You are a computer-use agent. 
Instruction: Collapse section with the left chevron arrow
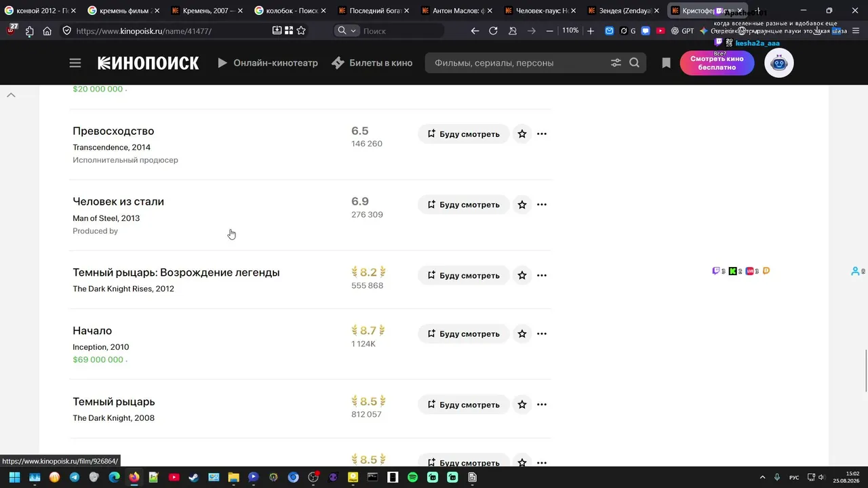[11, 95]
